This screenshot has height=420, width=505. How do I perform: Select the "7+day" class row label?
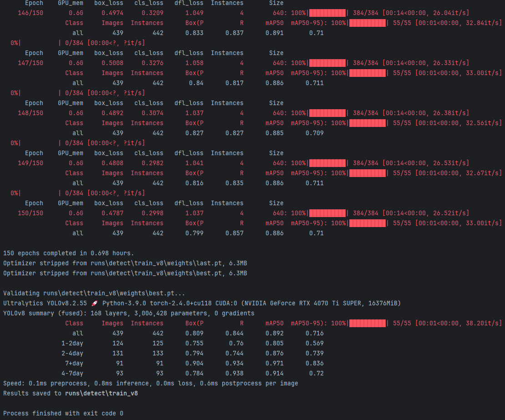point(74,364)
